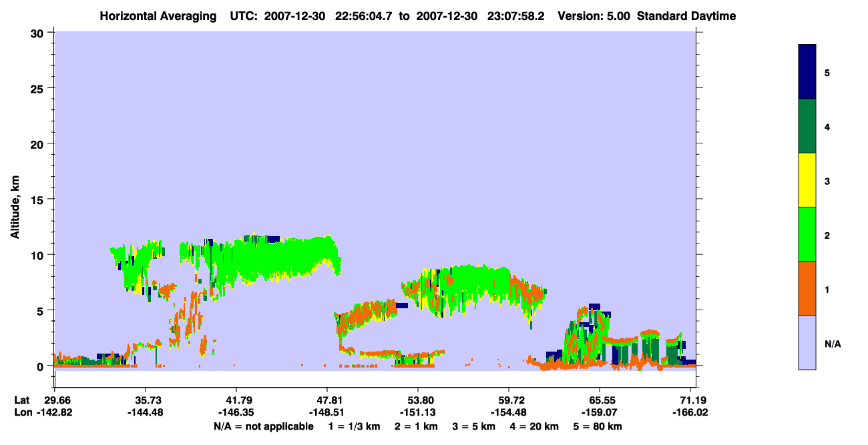Click the '2 = 1 km' legend text
This screenshot has width=868, height=445.
[x=415, y=426]
